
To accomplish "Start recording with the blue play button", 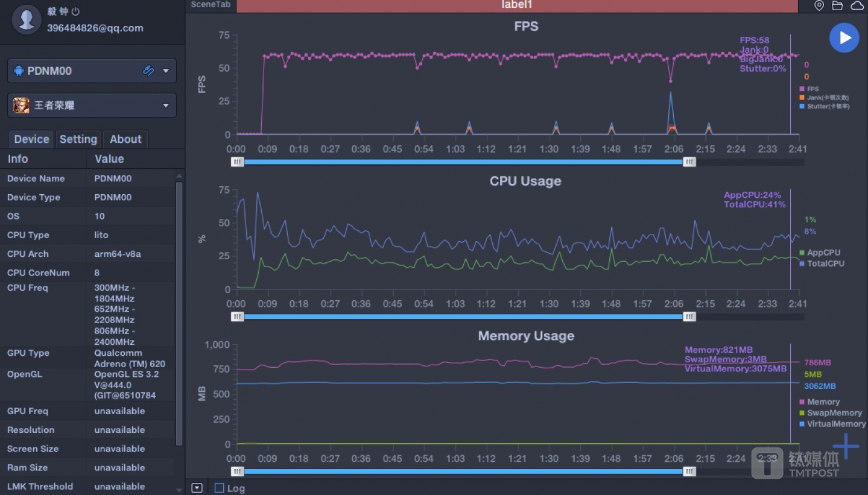I will tap(844, 38).
